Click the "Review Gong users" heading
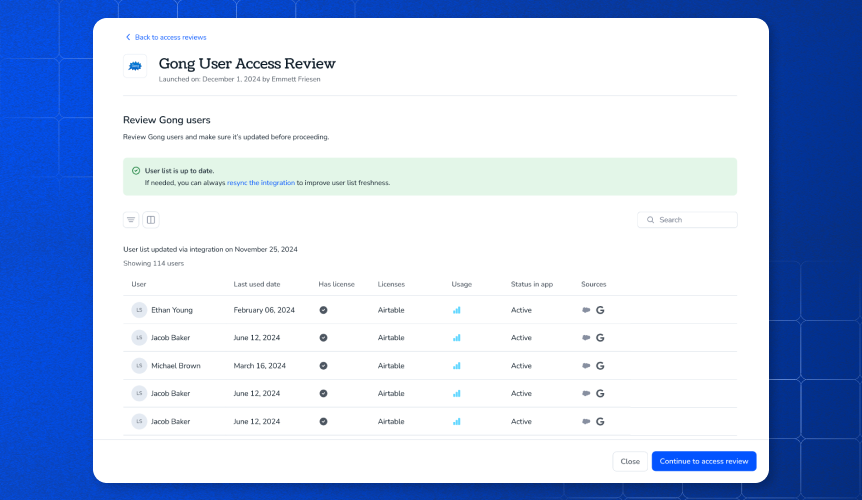 coord(167,120)
